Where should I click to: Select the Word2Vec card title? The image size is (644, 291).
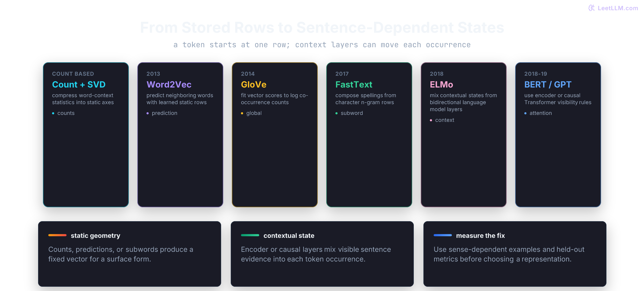pyautogui.click(x=169, y=85)
